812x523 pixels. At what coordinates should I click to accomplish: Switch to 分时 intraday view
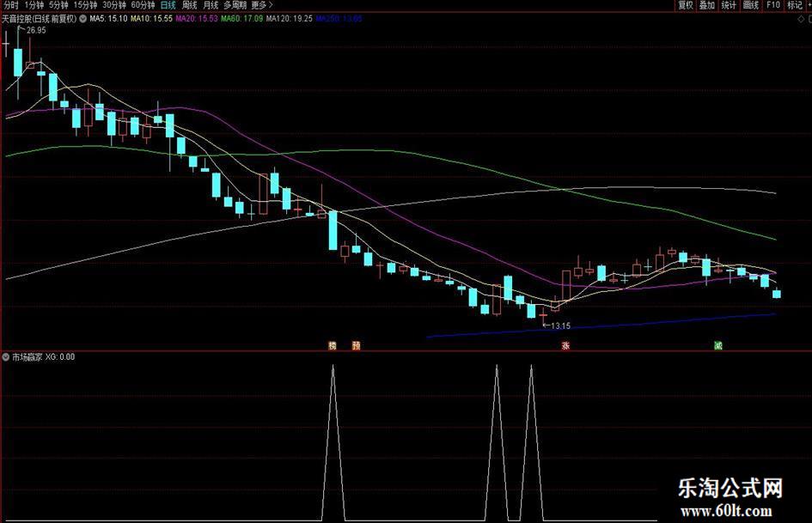10,5
